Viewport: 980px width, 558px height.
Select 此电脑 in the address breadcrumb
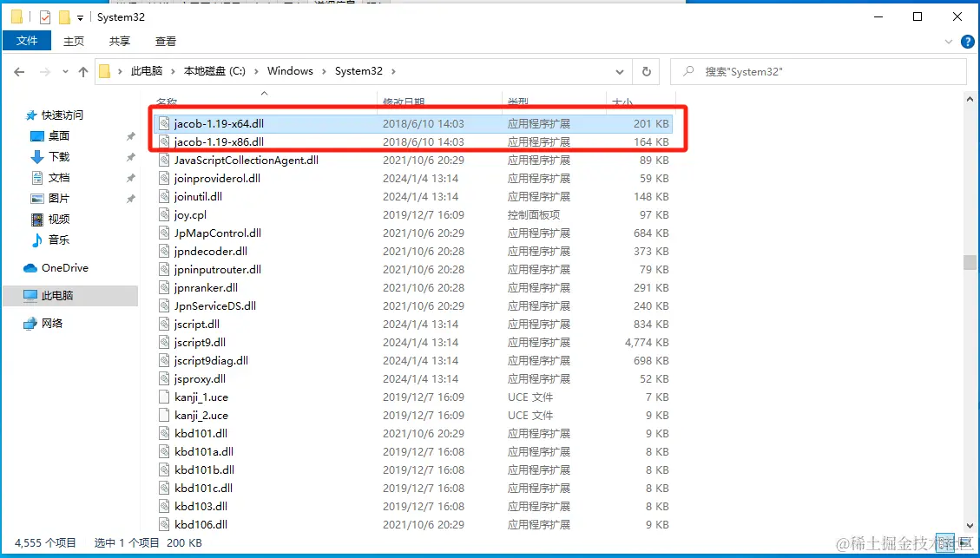tap(146, 71)
